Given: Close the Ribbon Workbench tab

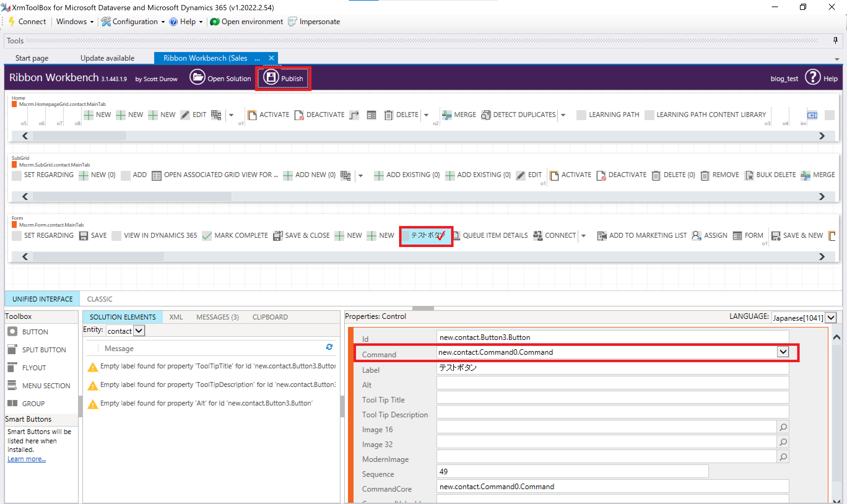Looking at the screenshot, I should pyautogui.click(x=271, y=58).
